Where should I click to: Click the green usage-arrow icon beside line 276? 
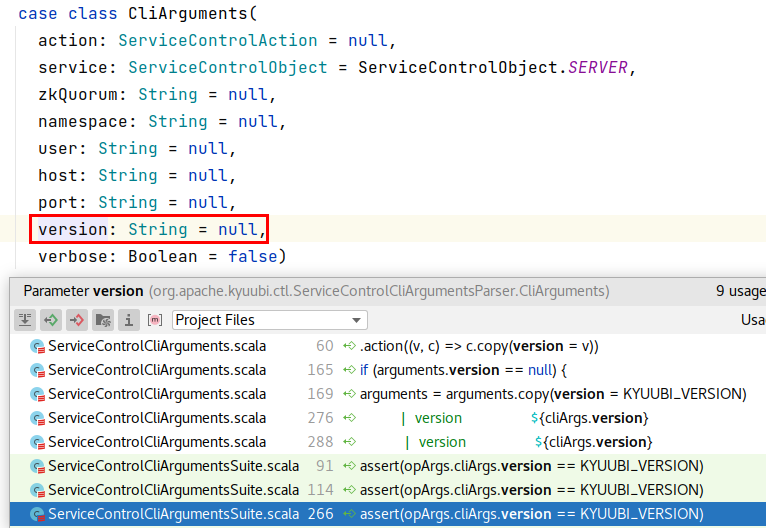[349, 418]
